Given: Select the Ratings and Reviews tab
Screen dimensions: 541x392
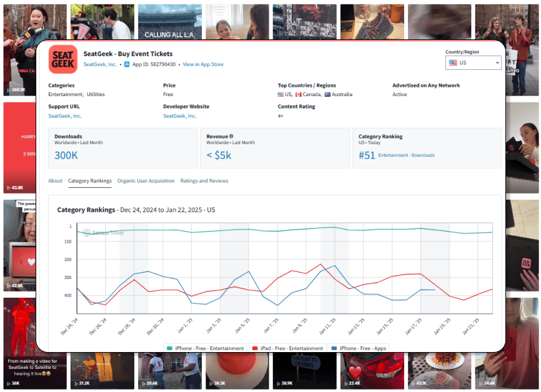Looking at the screenshot, I should coord(204,181).
